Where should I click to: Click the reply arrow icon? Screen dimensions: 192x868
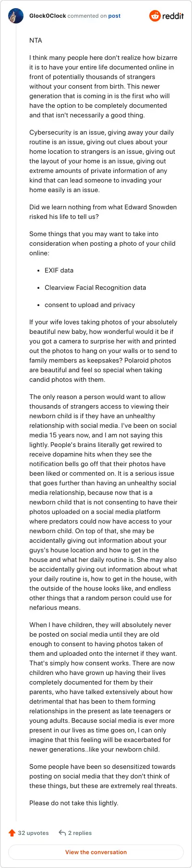coord(62,833)
